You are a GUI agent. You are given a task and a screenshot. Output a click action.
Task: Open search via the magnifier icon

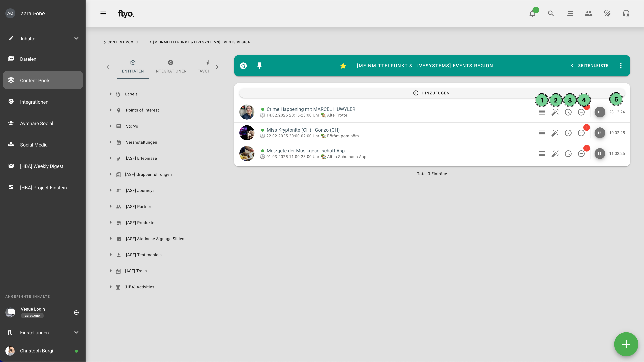pos(551,14)
